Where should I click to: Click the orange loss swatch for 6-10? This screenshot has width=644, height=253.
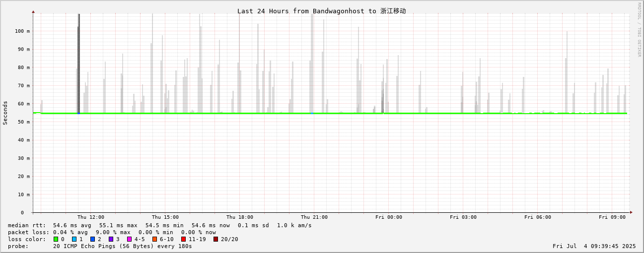(x=155, y=239)
